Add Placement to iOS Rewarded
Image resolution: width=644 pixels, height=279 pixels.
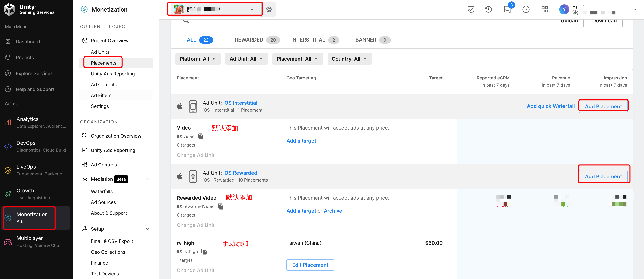click(603, 176)
